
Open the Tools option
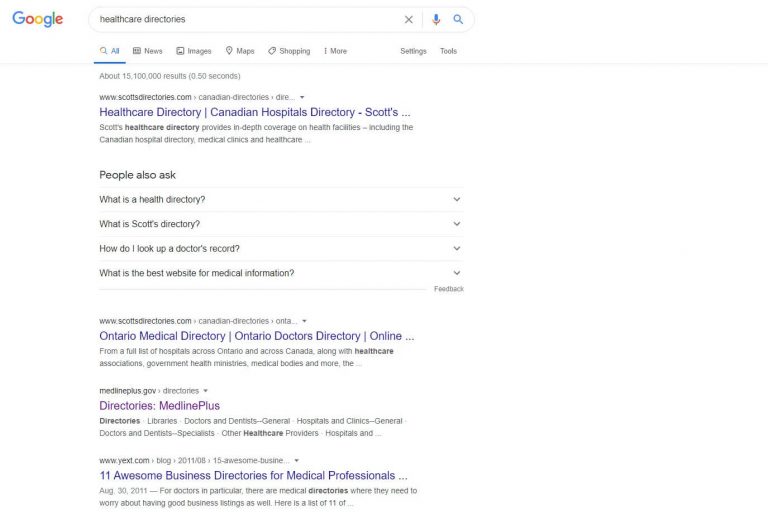point(448,51)
